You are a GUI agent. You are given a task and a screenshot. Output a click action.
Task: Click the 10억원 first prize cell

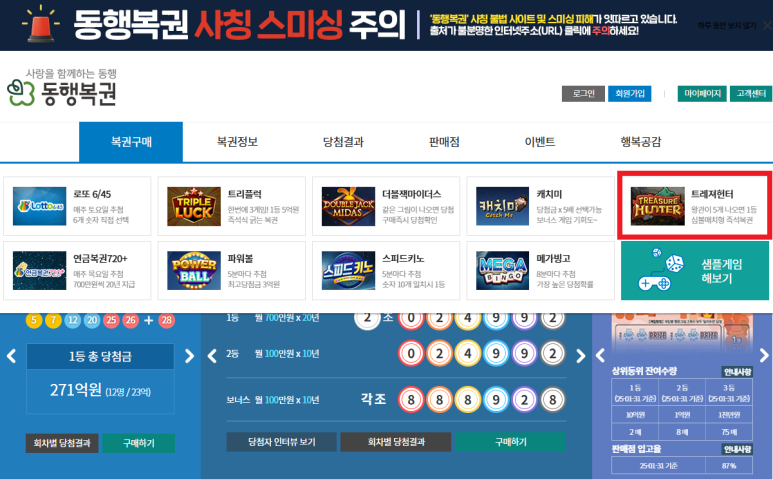tap(635, 415)
